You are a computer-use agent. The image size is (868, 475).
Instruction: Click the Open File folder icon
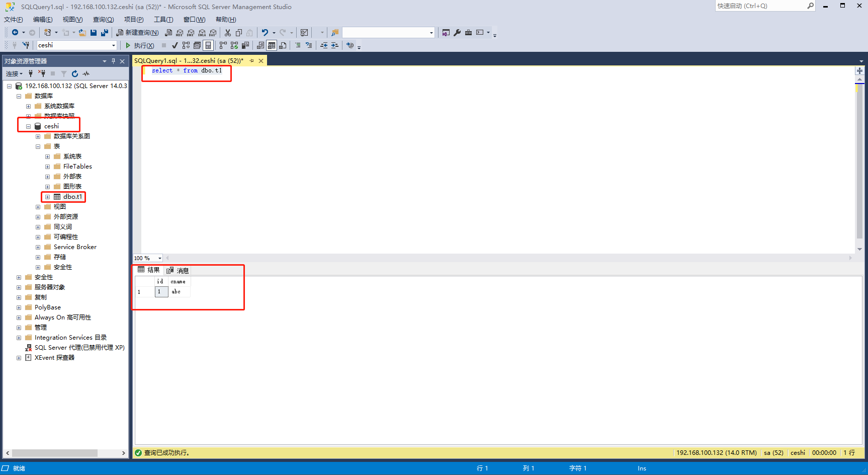click(82, 32)
